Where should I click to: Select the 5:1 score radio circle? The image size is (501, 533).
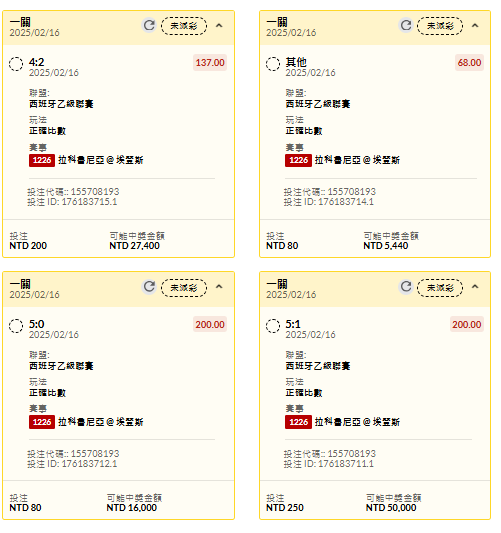click(x=273, y=326)
